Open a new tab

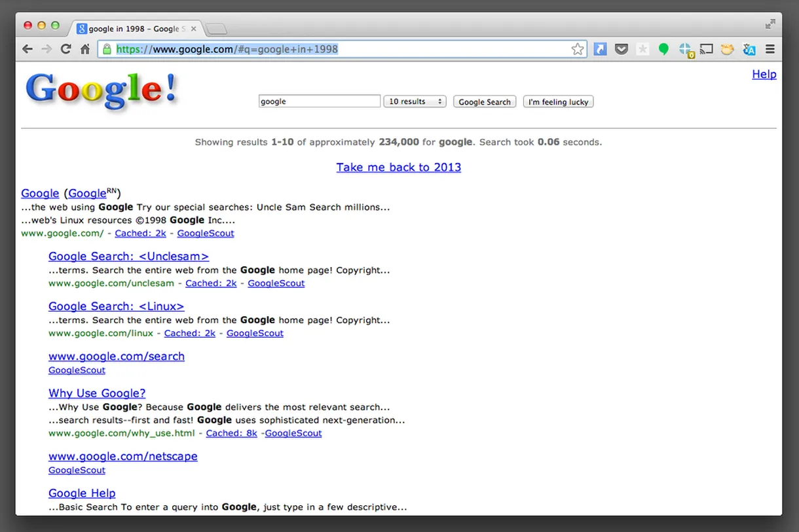pyautogui.click(x=216, y=29)
